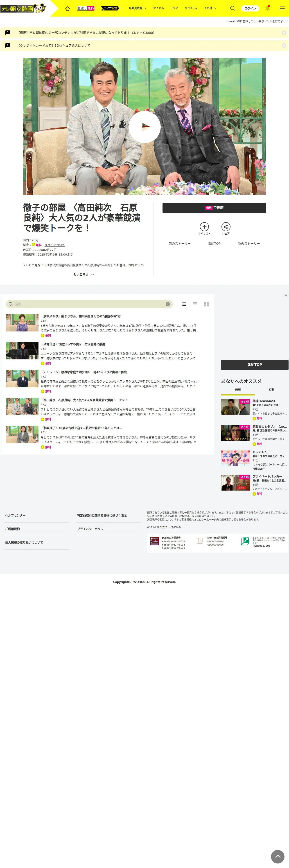Switch episodes to grid view
The height and width of the screenshot is (868, 289).
(x=206, y=304)
